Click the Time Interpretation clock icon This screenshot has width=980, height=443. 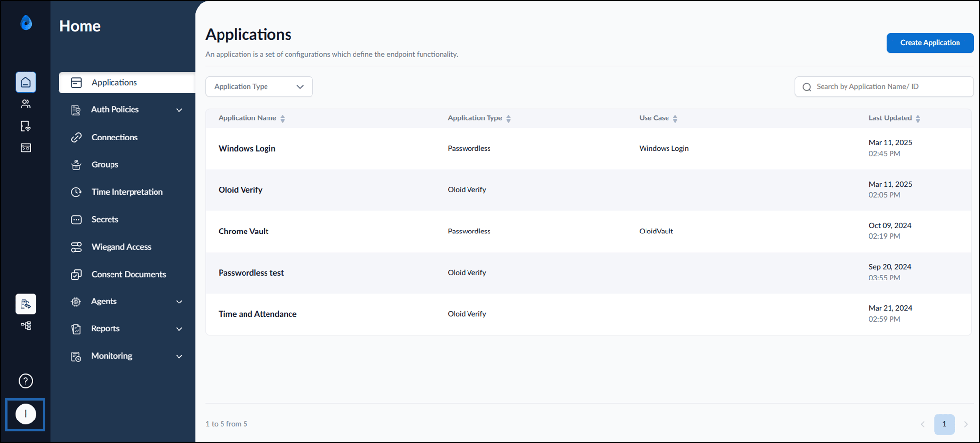[76, 192]
